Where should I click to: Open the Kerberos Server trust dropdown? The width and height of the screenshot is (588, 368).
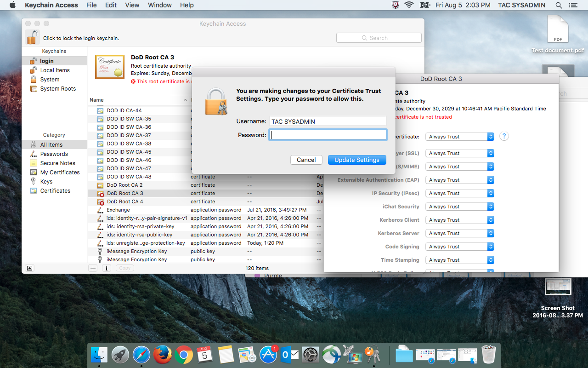(459, 233)
